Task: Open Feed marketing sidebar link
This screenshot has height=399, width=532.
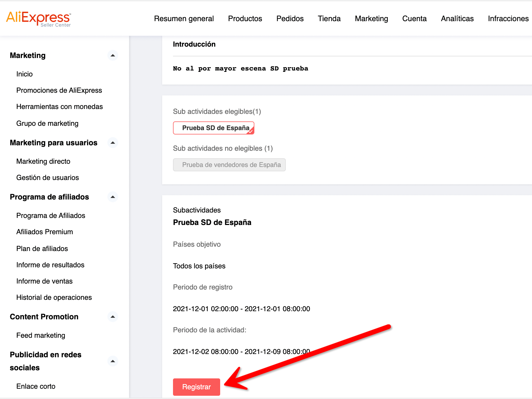Action: pyautogui.click(x=41, y=335)
